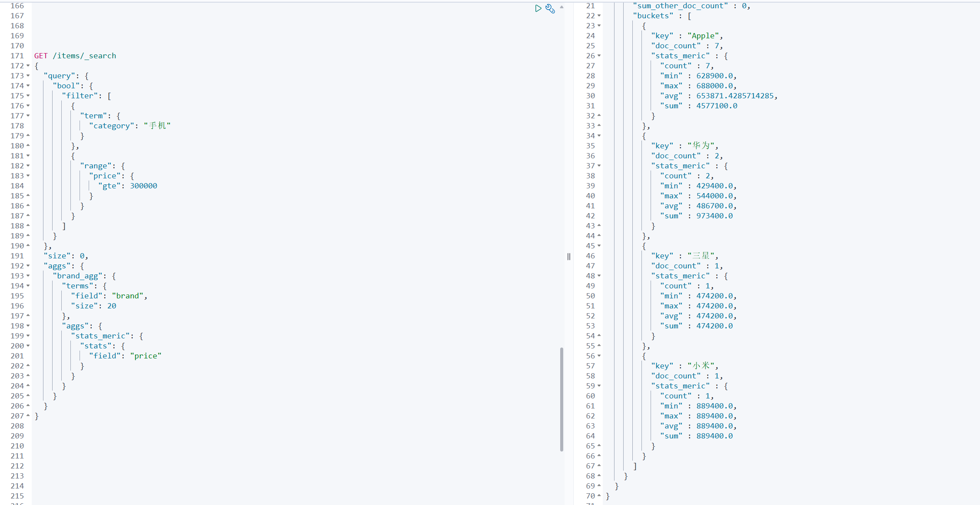Collapse the request body at line 172
This screenshot has height=505, width=980.
click(x=28, y=66)
